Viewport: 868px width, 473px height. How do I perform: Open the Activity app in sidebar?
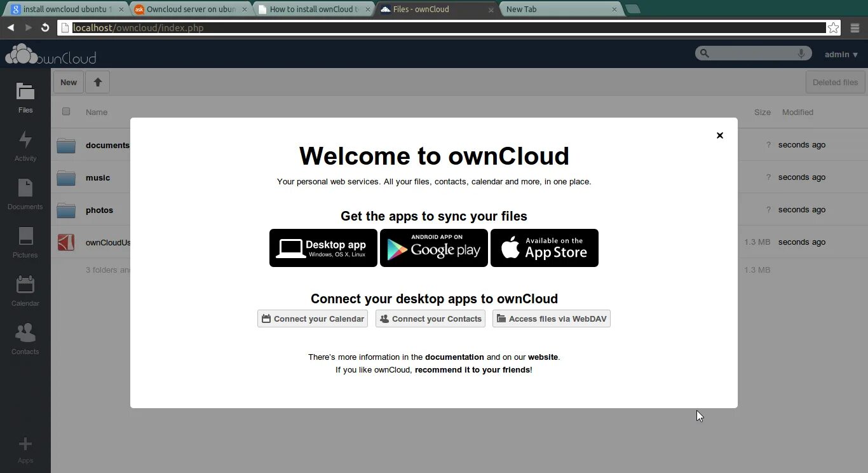pos(25,146)
